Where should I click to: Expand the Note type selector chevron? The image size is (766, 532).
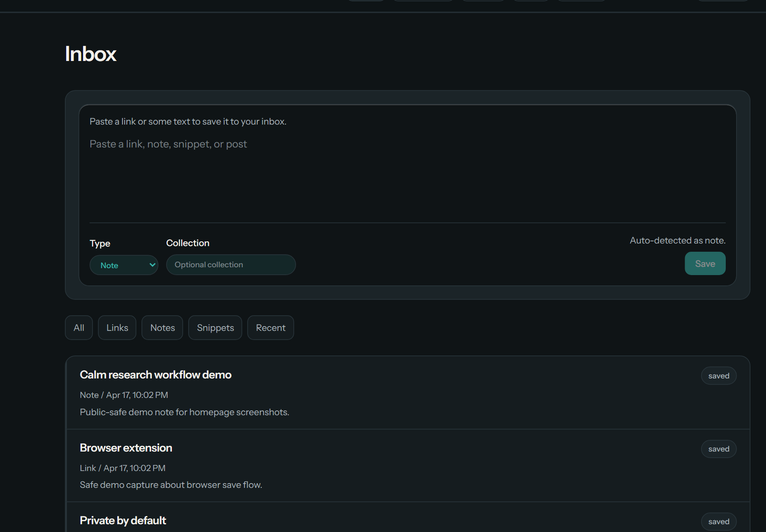click(152, 265)
